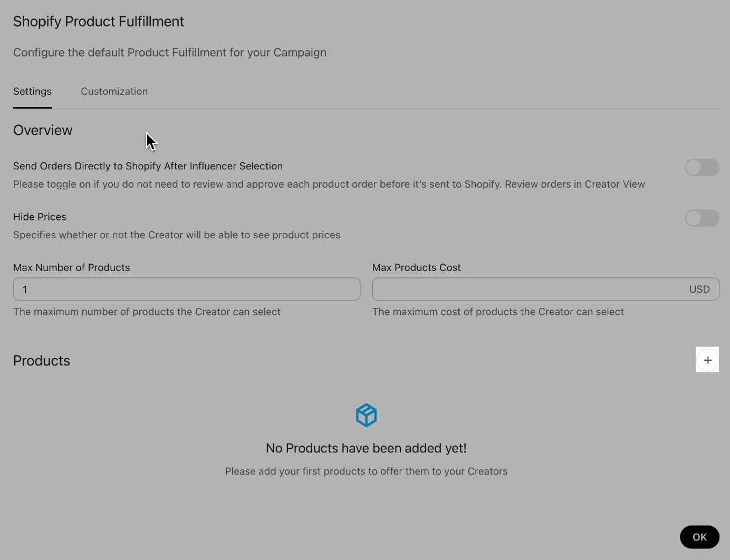Click into the Max Products Cost field

coord(545,289)
